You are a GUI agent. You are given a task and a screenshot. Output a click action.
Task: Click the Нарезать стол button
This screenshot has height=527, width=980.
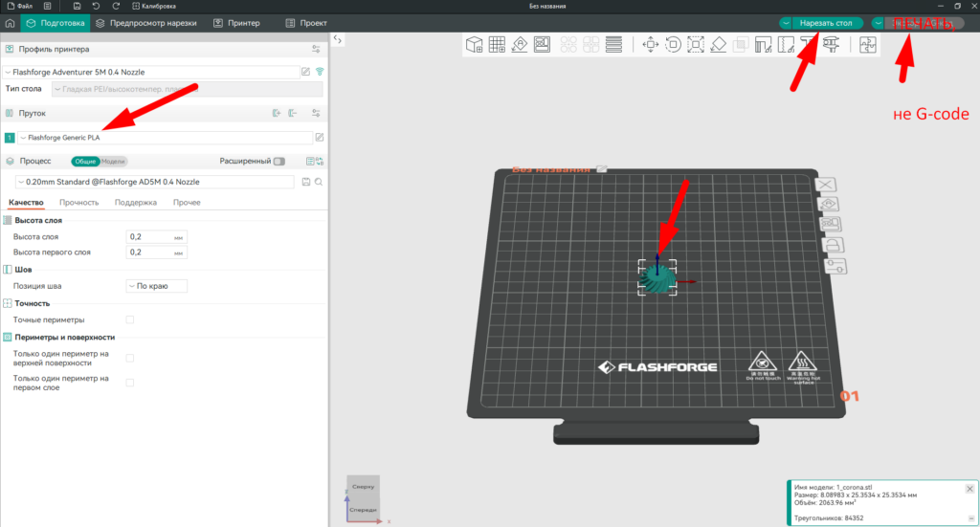827,22
